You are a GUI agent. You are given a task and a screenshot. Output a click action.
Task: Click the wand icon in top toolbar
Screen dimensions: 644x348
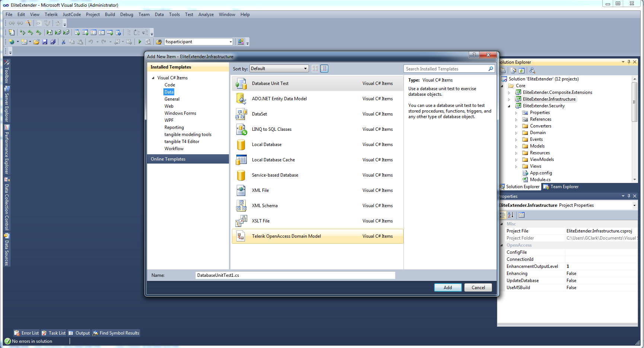(x=28, y=23)
